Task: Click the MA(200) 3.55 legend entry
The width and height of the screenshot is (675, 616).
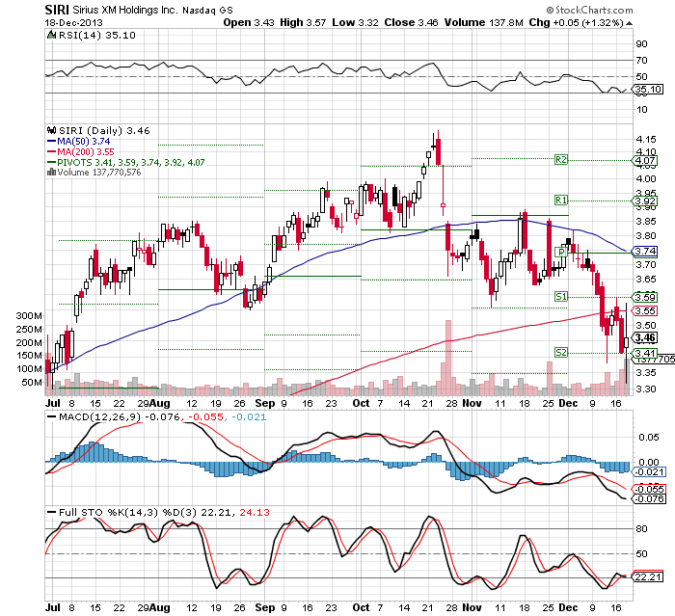Action: click(x=86, y=152)
